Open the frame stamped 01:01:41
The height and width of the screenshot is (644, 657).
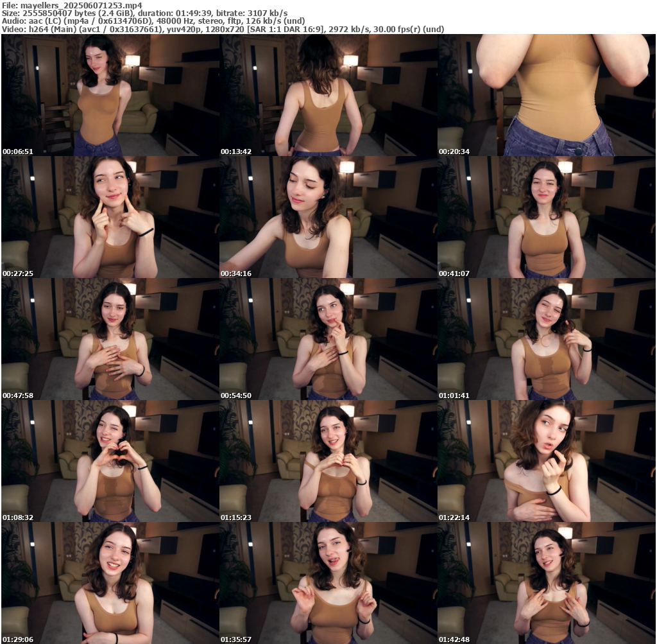547,339
